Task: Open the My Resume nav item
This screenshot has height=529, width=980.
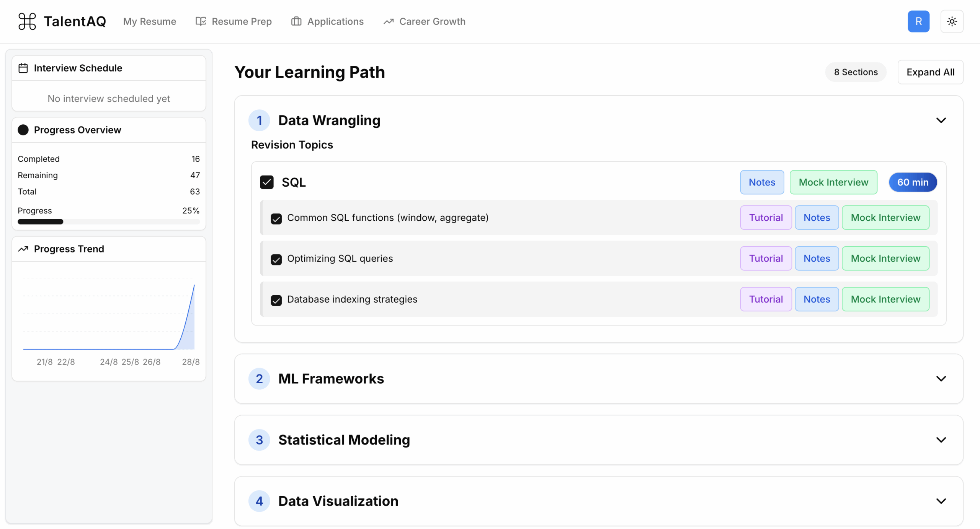Action: click(x=150, y=21)
